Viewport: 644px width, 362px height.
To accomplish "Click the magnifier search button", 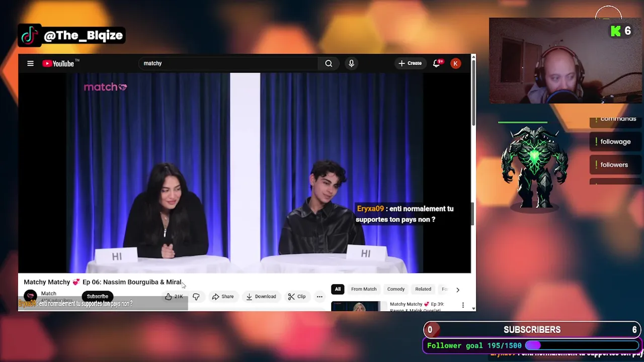I will (329, 63).
